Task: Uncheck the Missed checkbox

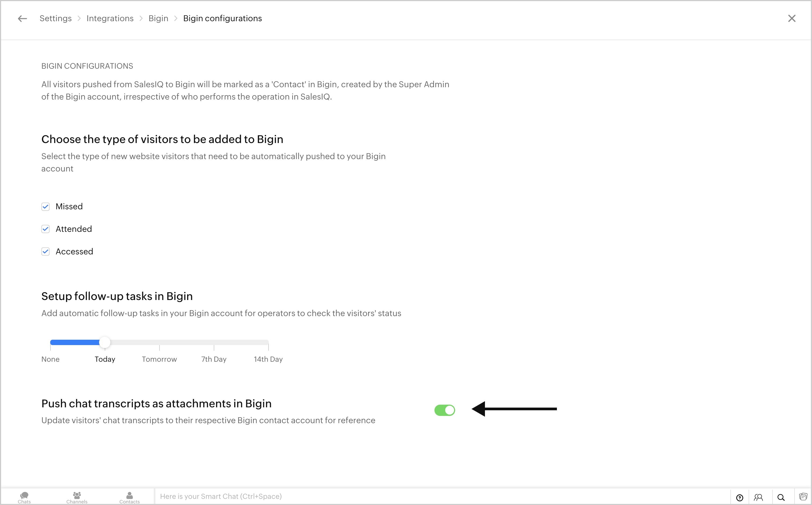Action: point(45,207)
